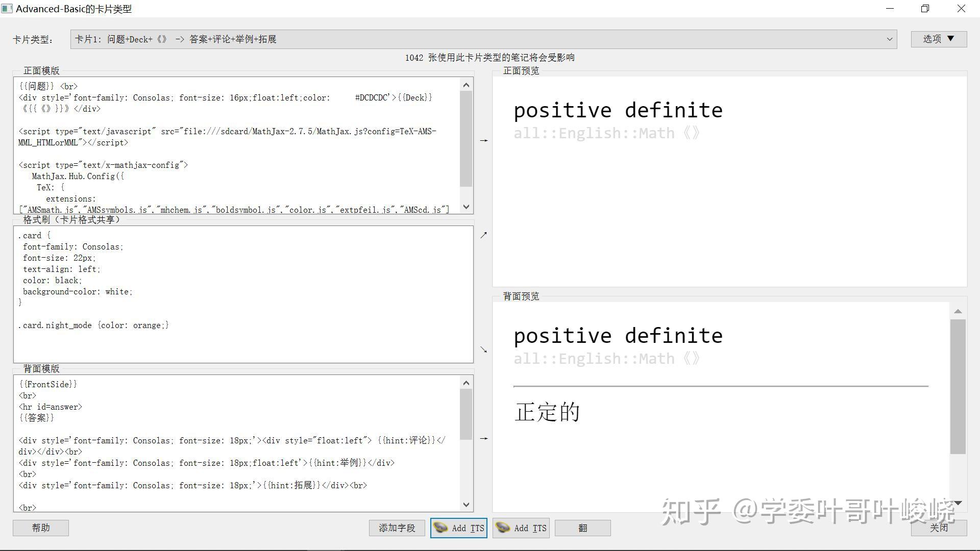Click the {{FrontSide}} line in back template

pos(48,384)
